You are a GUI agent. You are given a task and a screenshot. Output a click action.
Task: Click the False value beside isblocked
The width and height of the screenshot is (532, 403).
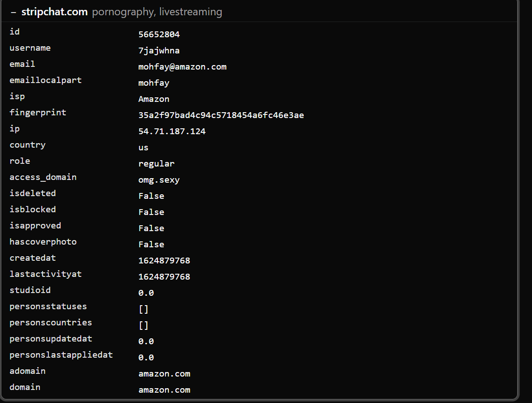151,212
